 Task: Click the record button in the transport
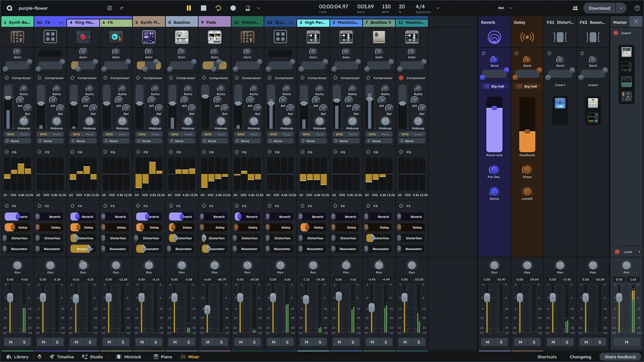(233, 8)
